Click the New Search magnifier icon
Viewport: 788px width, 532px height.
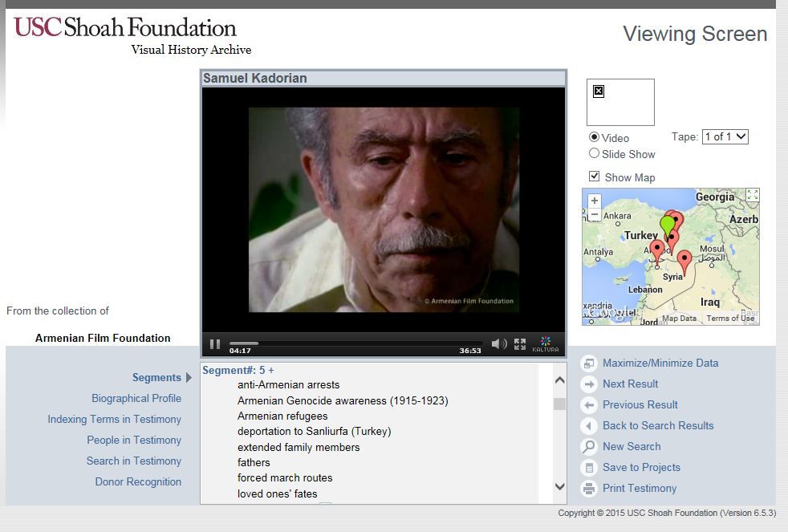pos(588,447)
